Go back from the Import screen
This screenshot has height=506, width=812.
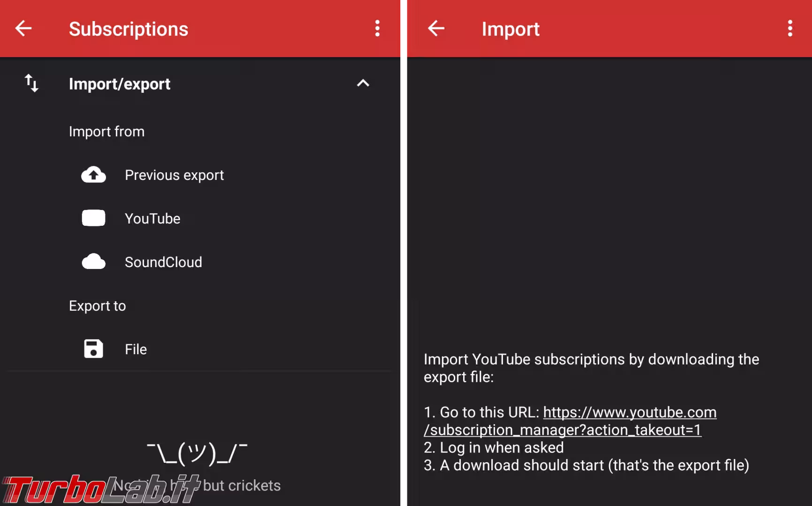point(436,29)
